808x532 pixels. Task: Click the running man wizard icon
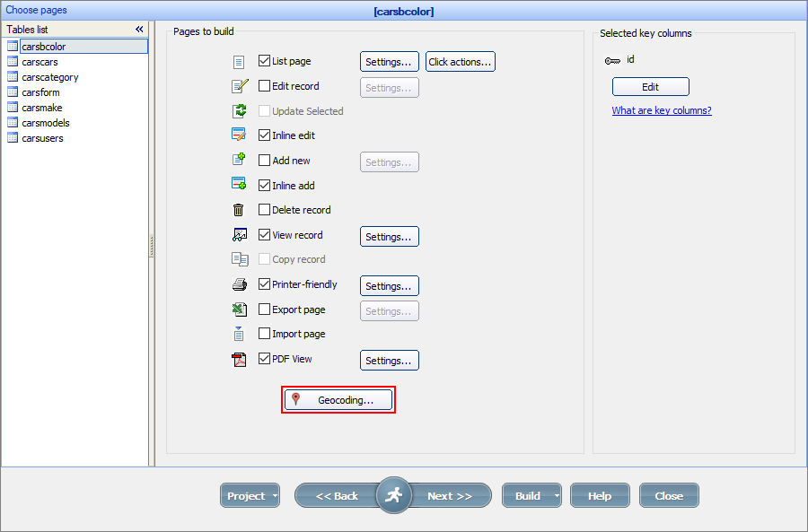coord(393,495)
